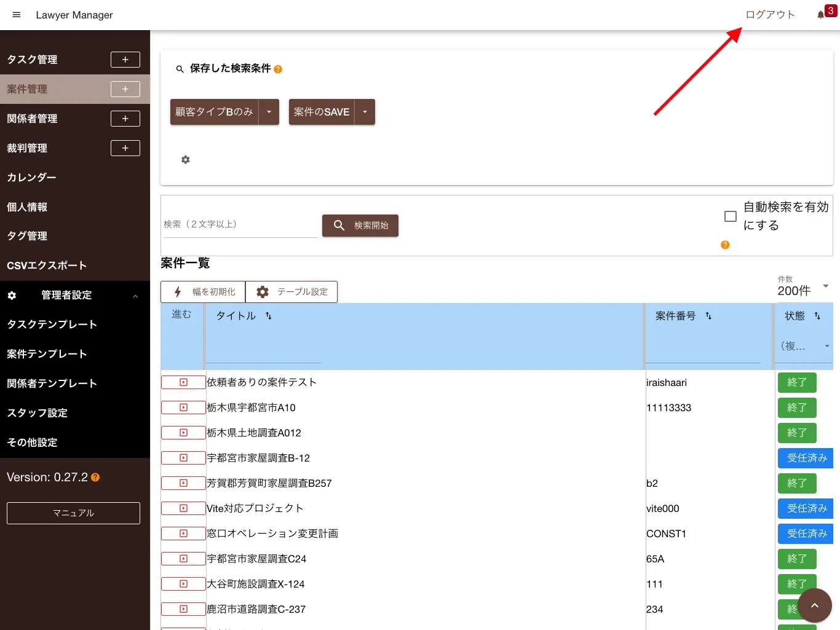The image size is (840, 630).
Task: Click the add button next to 関係者管理
Action: point(125,119)
